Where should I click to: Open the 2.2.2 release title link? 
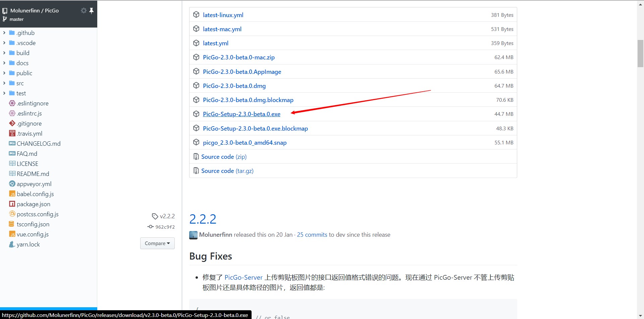pyautogui.click(x=203, y=219)
